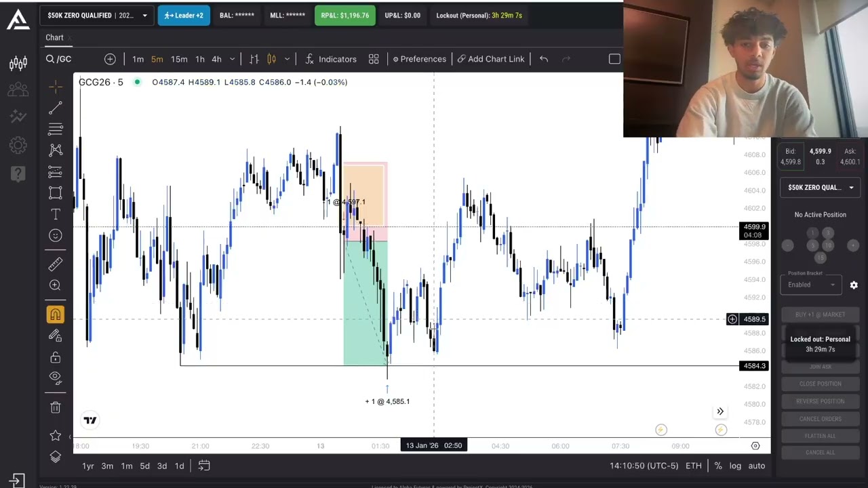
Task: Expand the order panel $50K ZERO QUAL account dropdown
Action: coord(820,187)
